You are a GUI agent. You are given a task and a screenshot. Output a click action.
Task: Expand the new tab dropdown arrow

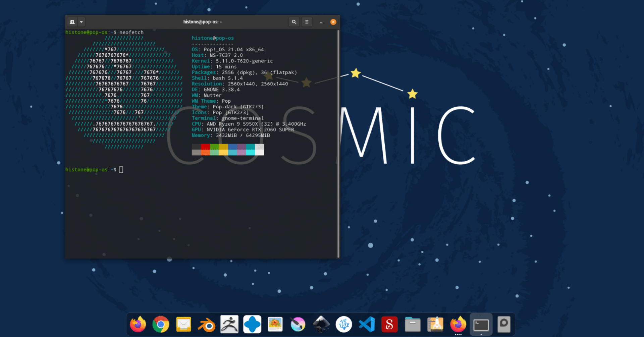pos(81,22)
